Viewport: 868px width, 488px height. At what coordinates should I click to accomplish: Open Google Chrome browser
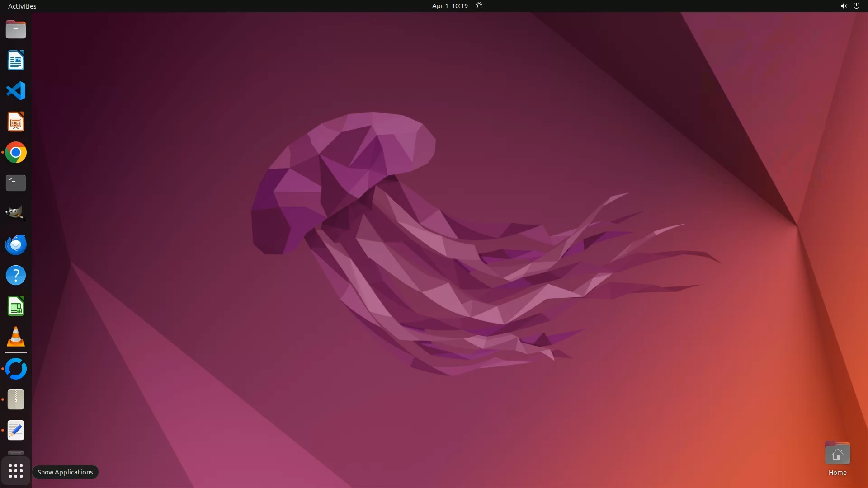(x=16, y=153)
